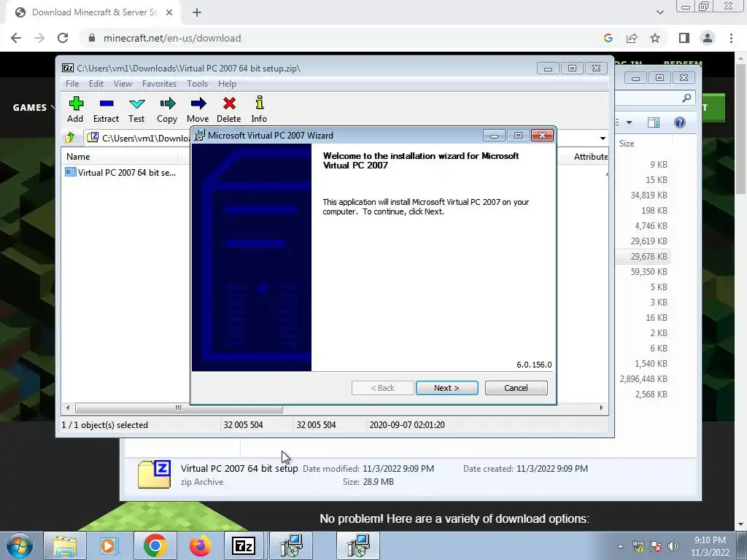
Task: Click Chrome back navigation arrow
Action: click(x=16, y=38)
